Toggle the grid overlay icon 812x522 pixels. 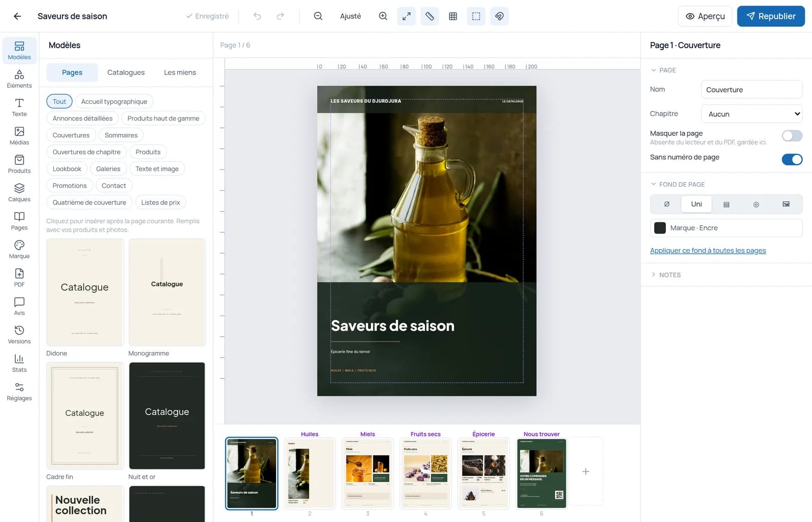453,16
